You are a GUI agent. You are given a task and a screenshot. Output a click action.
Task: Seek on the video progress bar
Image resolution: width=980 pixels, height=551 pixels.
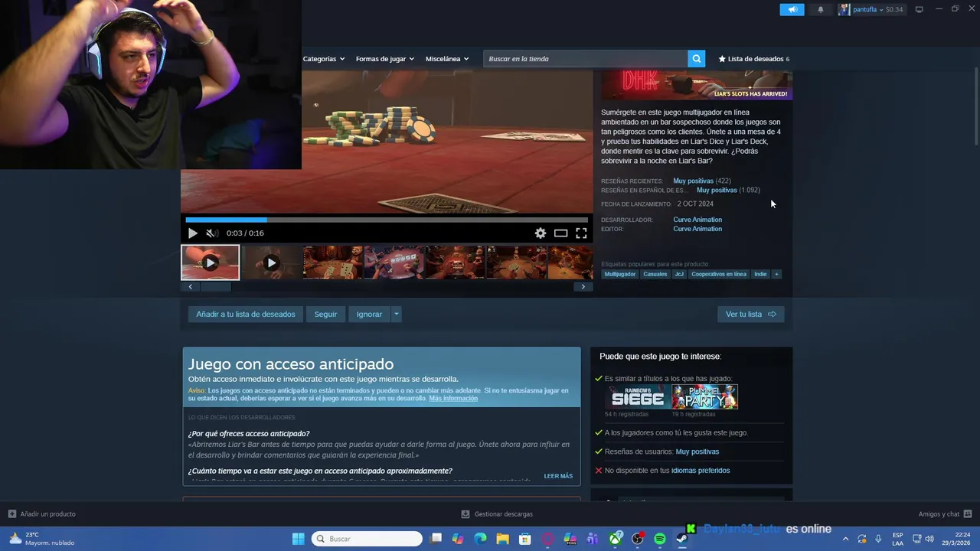click(x=387, y=220)
